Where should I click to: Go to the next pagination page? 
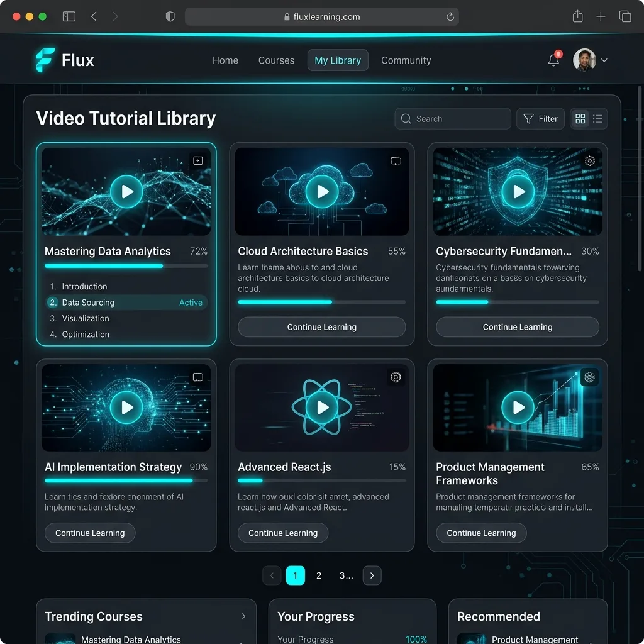click(x=372, y=575)
